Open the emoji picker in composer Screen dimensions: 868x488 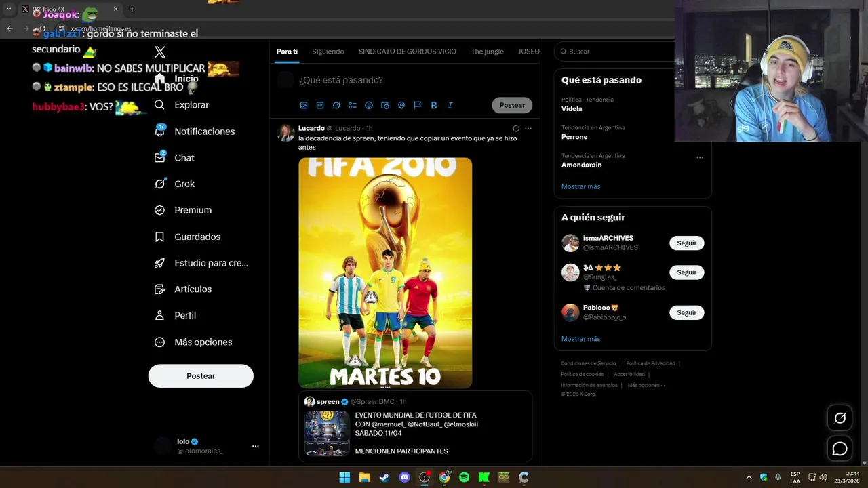click(x=369, y=106)
